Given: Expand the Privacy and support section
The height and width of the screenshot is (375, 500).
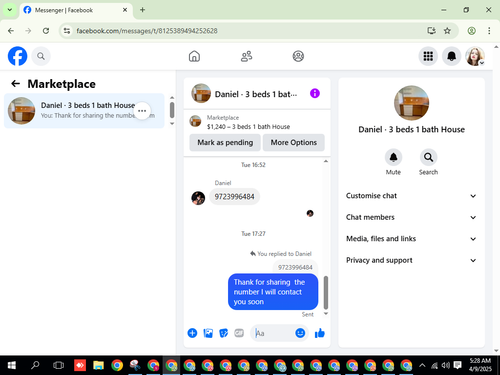Looking at the screenshot, I should [411, 260].
